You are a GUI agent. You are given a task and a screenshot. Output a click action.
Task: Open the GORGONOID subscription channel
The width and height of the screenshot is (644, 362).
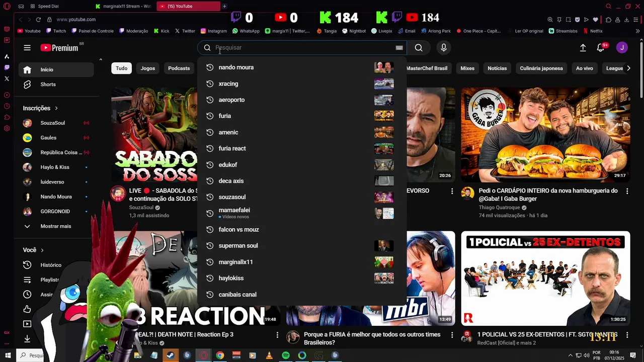56,212
